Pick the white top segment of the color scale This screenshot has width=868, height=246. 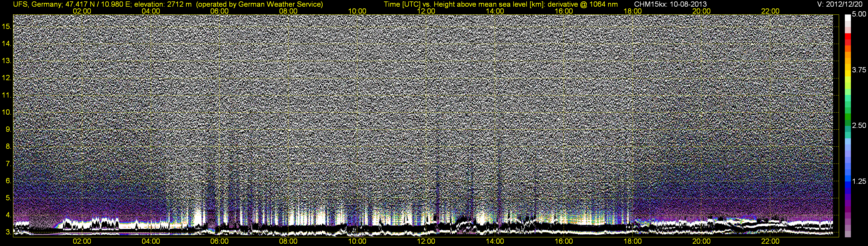coord(848,18)
